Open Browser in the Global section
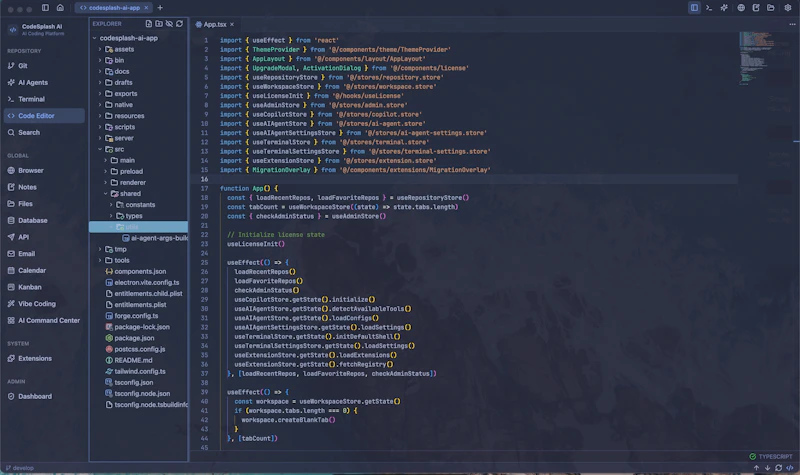The height and width of the screenshot is (475, 800). tap(44, 170)
